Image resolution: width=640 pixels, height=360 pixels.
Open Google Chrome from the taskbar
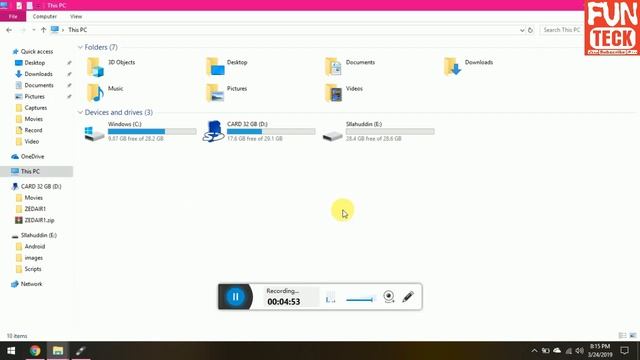[35, 351]
